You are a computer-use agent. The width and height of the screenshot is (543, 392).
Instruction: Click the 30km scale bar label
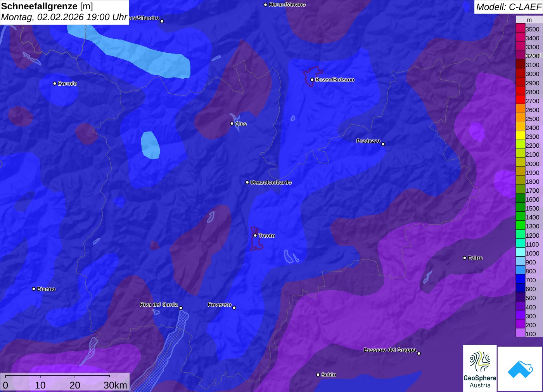115,385
